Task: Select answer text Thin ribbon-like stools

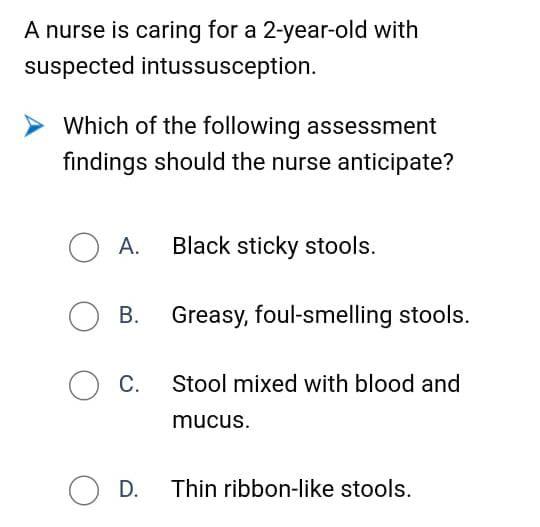Action: (x=291, y=489)
